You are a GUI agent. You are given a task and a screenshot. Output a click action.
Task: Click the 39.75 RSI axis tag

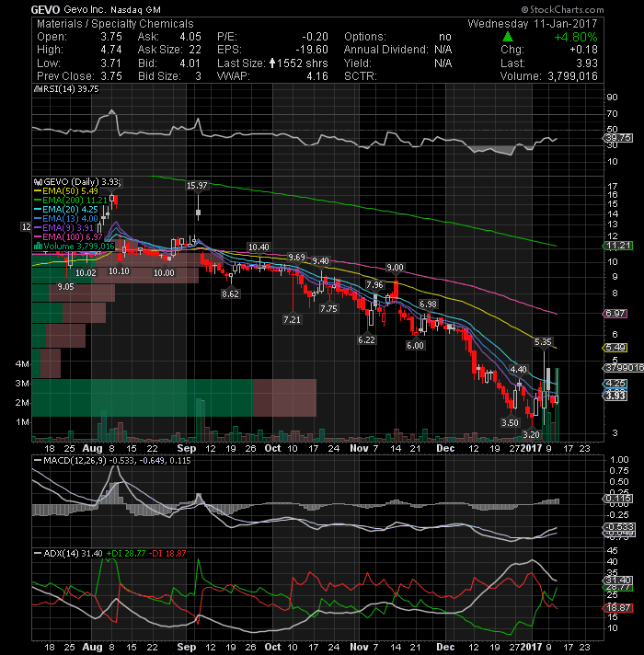(x=619, y=138)
